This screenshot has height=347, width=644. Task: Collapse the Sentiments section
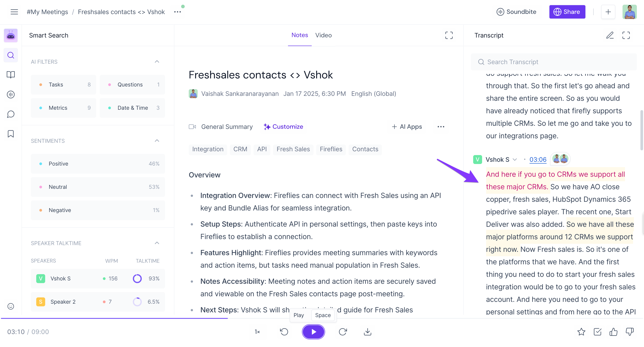pyautogui.click(x=157, y=141)
